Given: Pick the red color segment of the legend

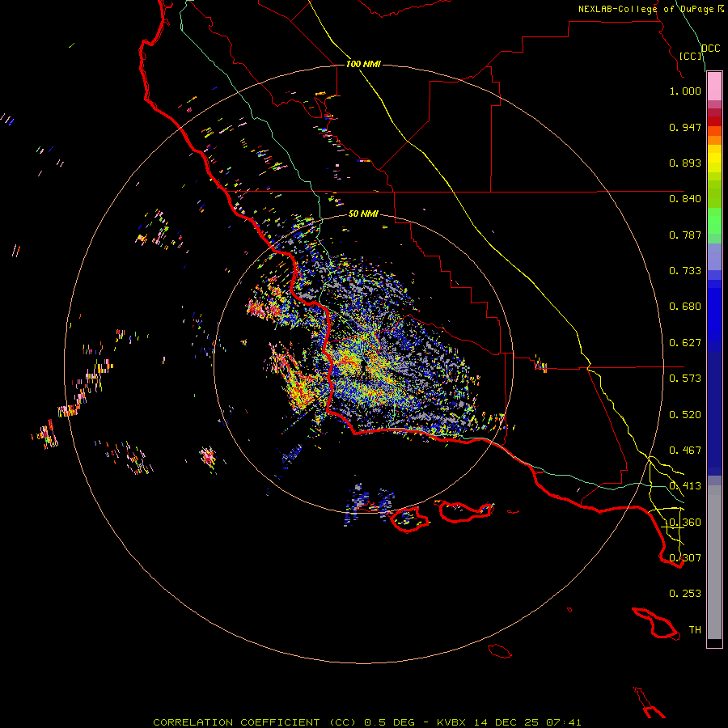Looking at the screenshot, I should point(714,121).
